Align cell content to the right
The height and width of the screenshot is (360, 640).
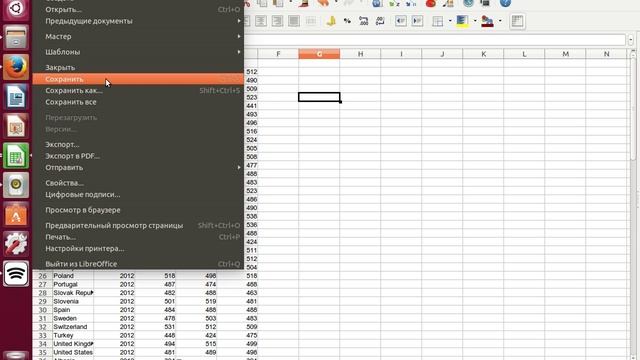point(278,21)
